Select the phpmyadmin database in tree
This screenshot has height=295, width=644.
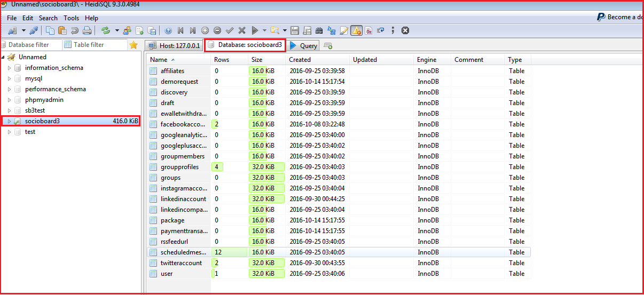(44, 100)
